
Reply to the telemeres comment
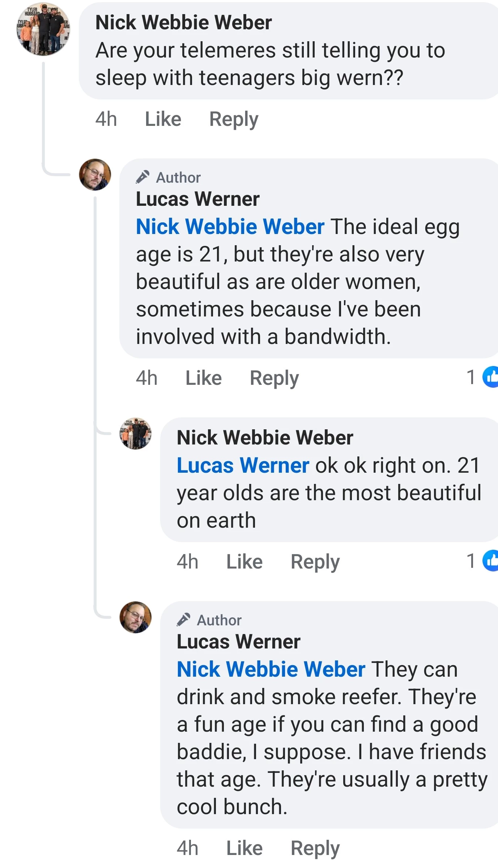234,119
